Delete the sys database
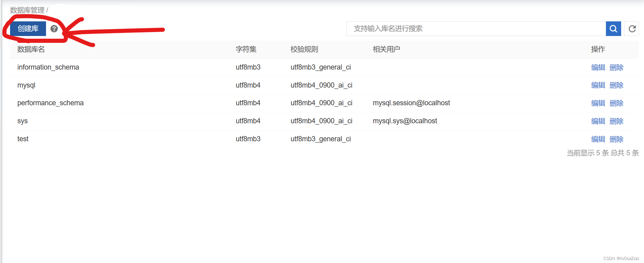The image size is (644, 263). (616, 121)
